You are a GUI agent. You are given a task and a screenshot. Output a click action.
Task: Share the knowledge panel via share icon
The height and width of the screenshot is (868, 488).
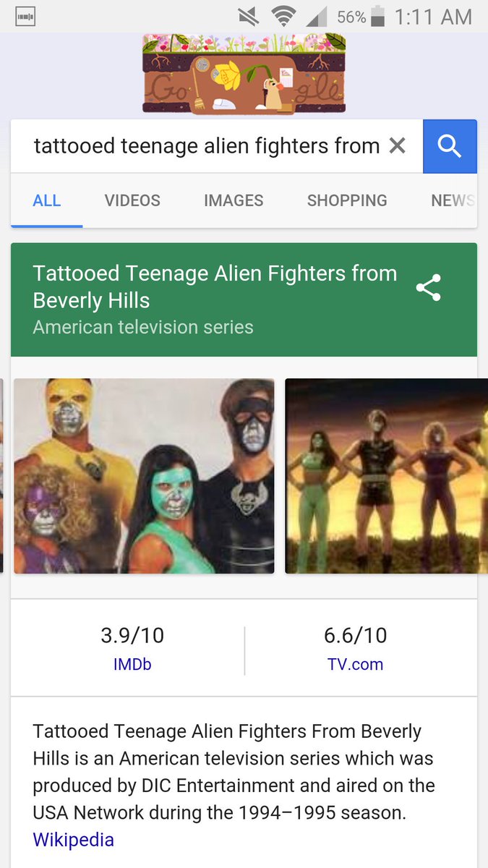(x=429, y=288)
